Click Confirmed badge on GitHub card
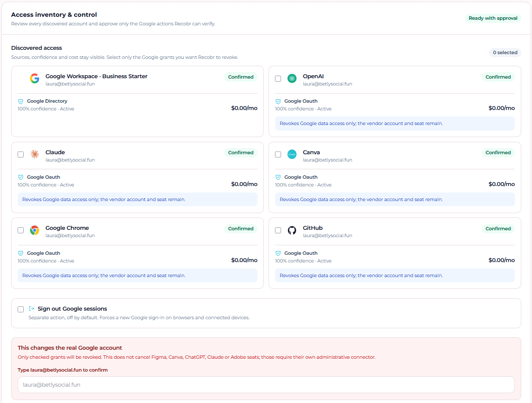The width and height of the screenshot is (532, 403). pyautogui.click(x=498, y=229)
